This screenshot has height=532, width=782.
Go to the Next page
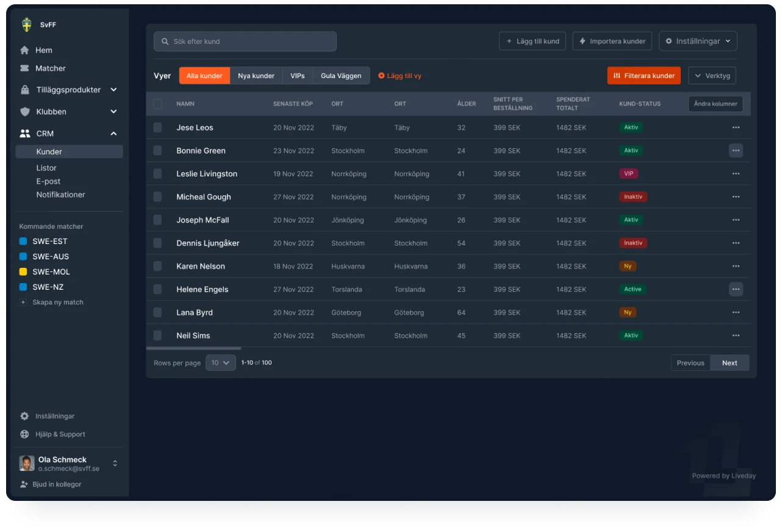point(730,363)
